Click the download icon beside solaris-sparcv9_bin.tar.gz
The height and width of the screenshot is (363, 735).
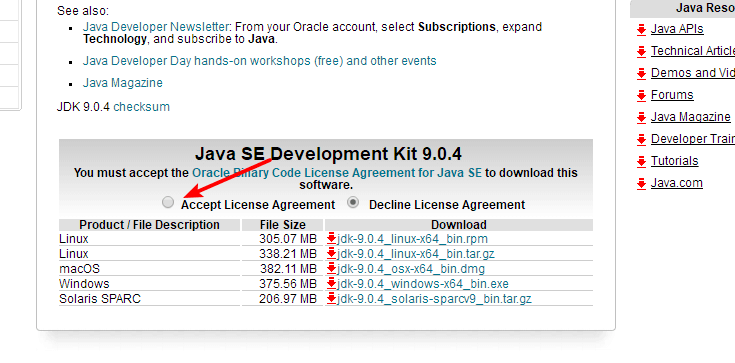332,299
